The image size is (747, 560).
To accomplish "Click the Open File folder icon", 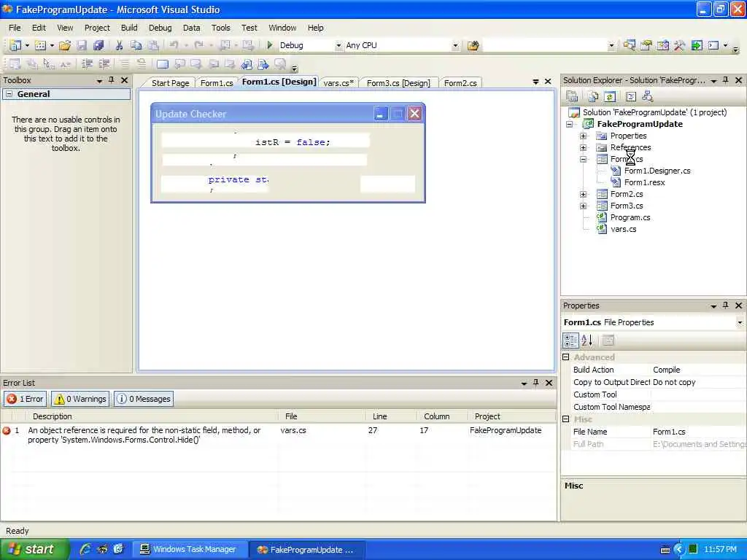I will (65, 45).
